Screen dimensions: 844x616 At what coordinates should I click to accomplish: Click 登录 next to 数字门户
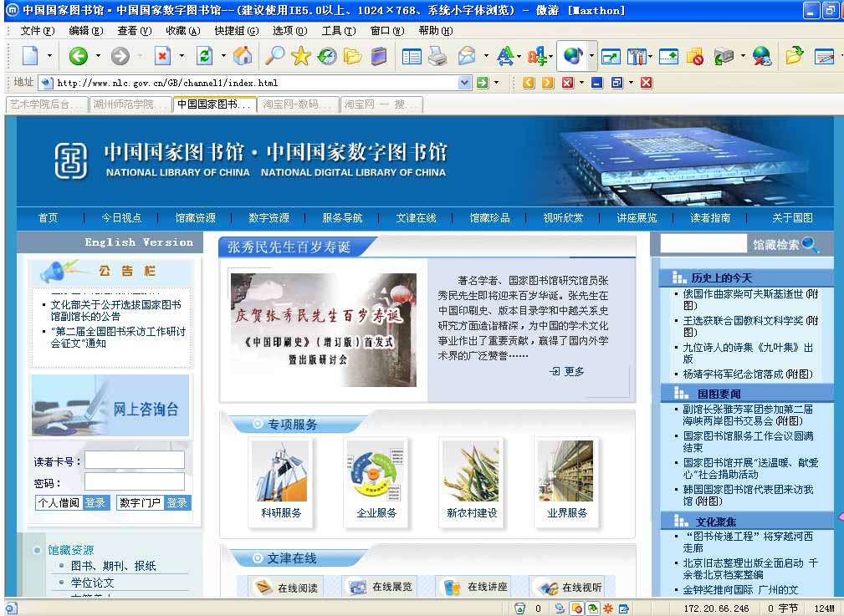[177, 502]
